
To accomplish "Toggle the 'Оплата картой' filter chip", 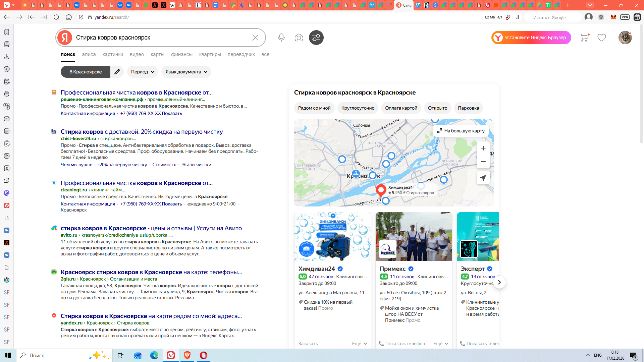I will [x=401, y=108].
